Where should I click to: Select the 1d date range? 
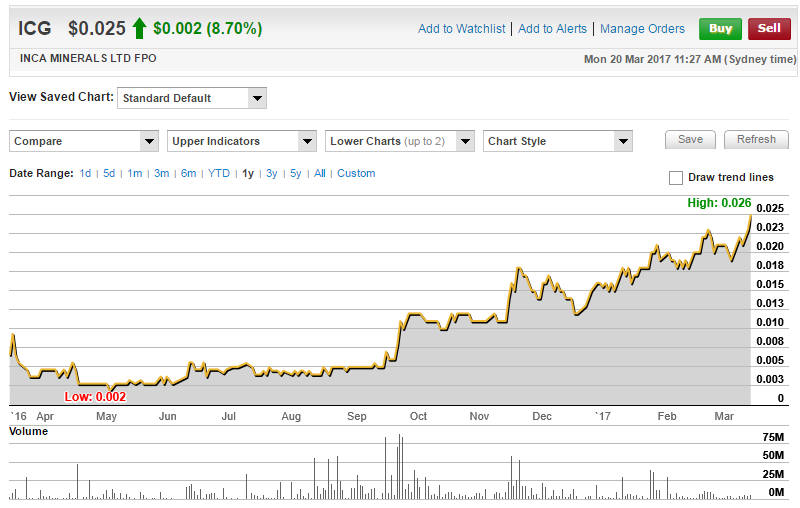coord(85,173)
